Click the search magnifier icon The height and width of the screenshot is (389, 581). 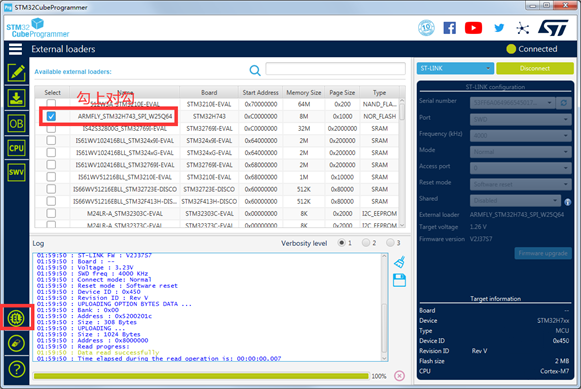click(x=255, y=70)
